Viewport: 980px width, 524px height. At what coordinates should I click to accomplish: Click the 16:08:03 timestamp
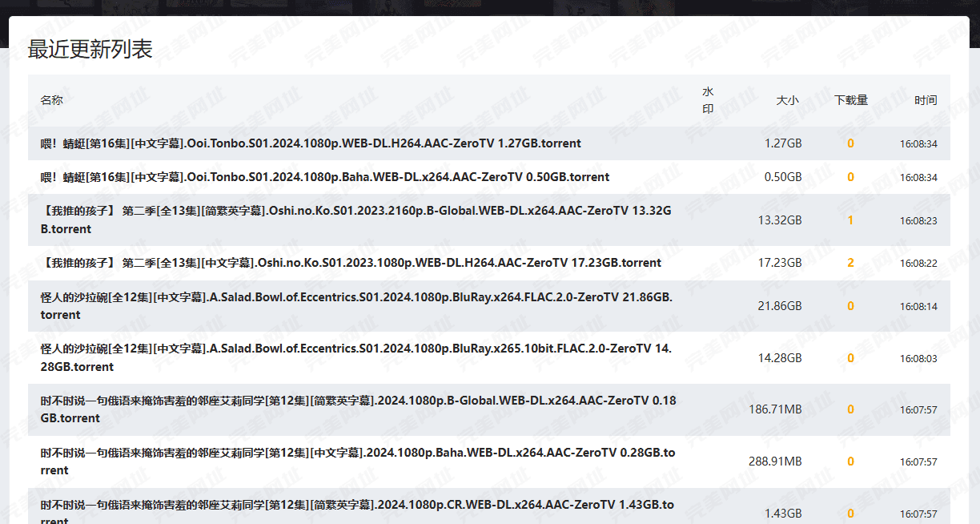point(918,359)
